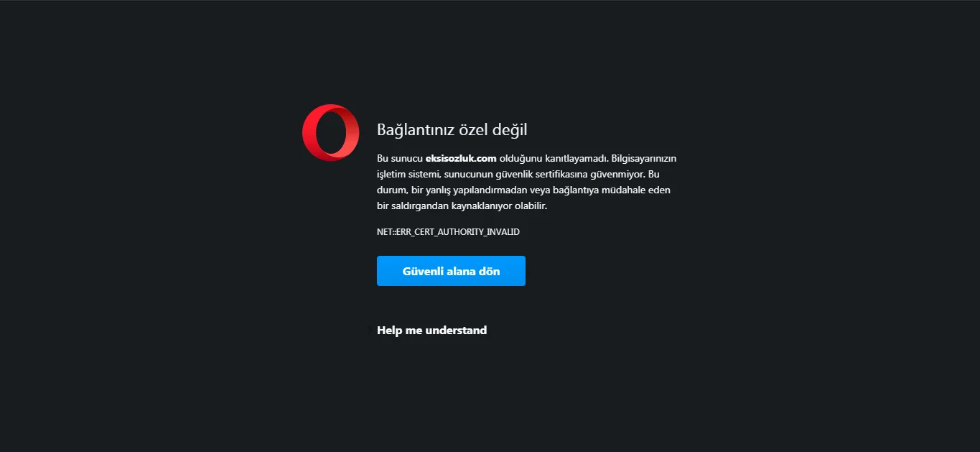Click the words güvenlik sertifikasına
980x452 pixels.
coord(543,174)
